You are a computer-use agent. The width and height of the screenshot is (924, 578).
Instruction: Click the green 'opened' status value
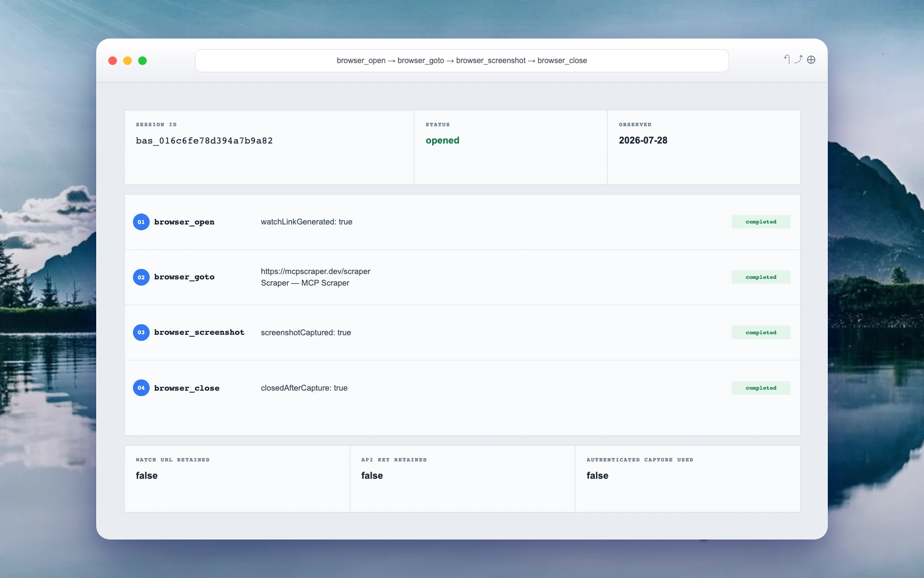[442, 141]
